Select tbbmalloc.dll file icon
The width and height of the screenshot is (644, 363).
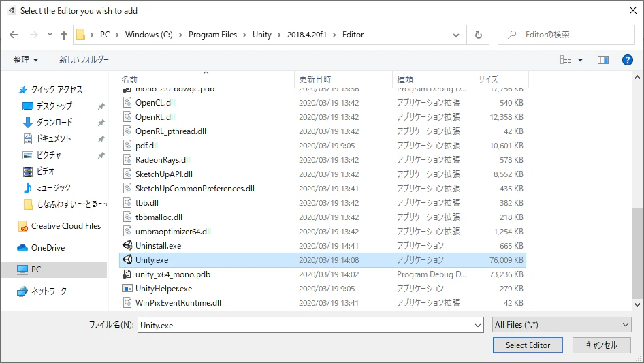127,217
